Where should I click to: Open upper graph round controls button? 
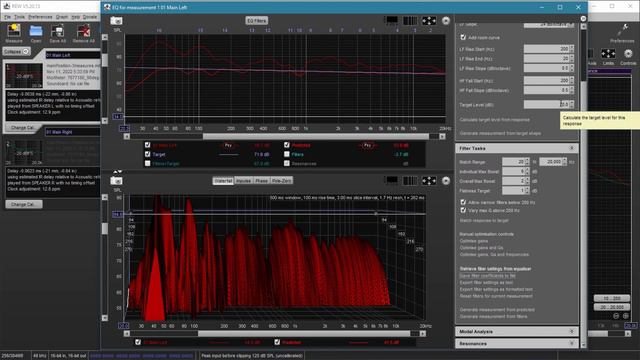click(446, 20)
